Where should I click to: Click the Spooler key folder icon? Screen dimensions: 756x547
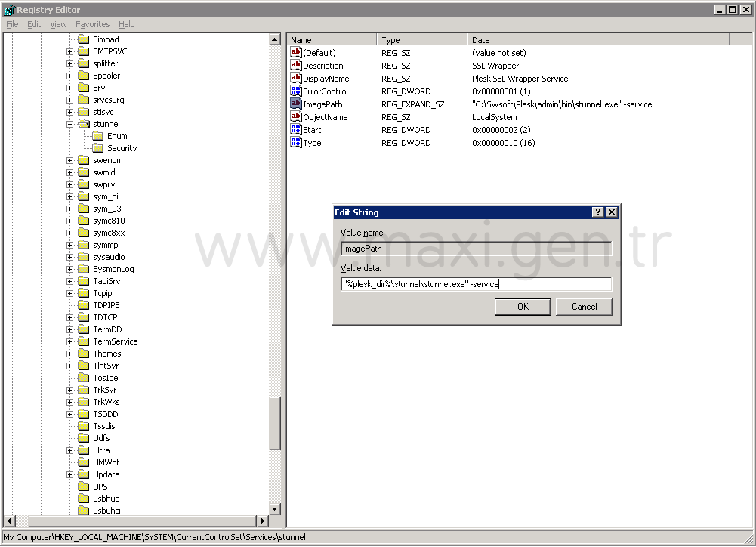(x=84, y=76)
